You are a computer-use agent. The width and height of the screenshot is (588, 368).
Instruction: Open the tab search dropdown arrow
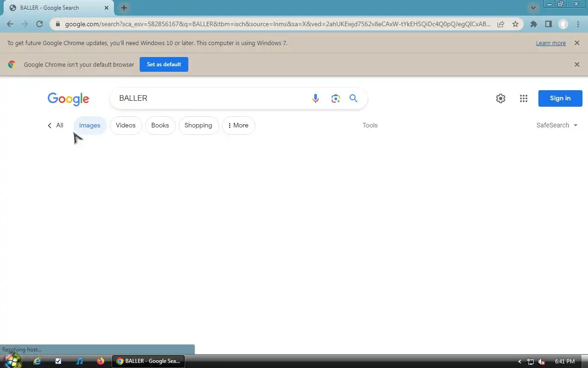pos(533,8)
